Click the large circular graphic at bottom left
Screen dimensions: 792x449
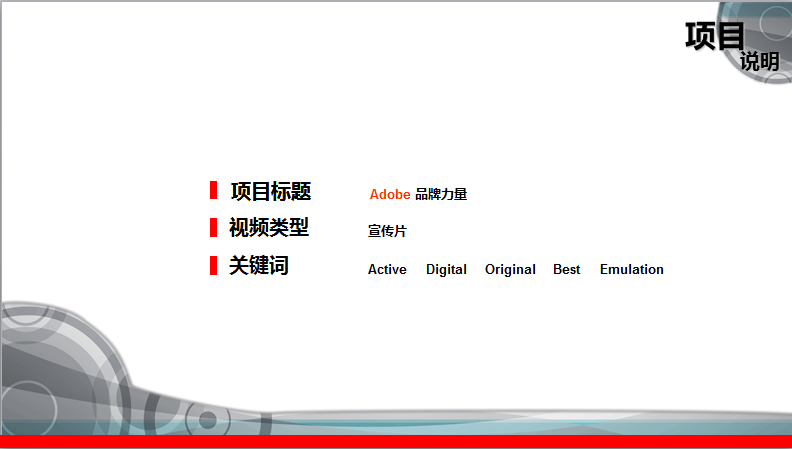point(40,370)
